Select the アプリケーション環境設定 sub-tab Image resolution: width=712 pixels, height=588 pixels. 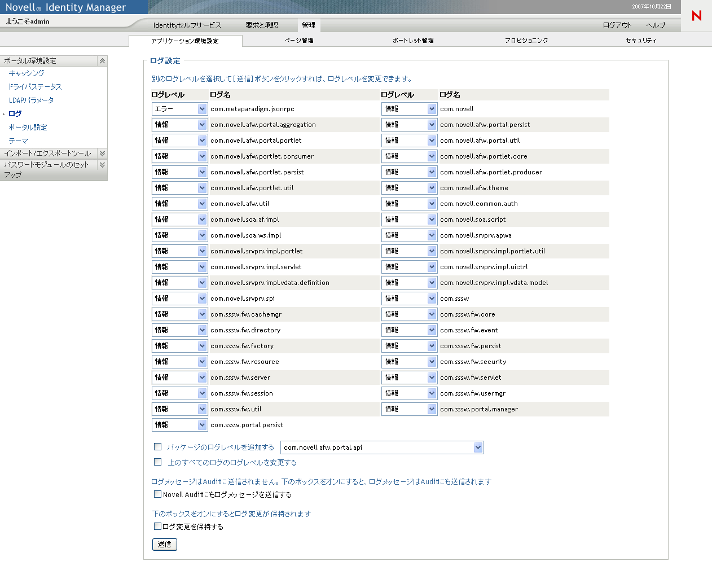tap(186, 41)
